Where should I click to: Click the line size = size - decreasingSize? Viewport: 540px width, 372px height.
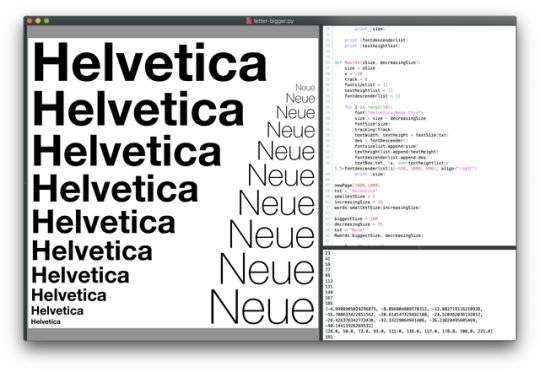pos(390,118)
